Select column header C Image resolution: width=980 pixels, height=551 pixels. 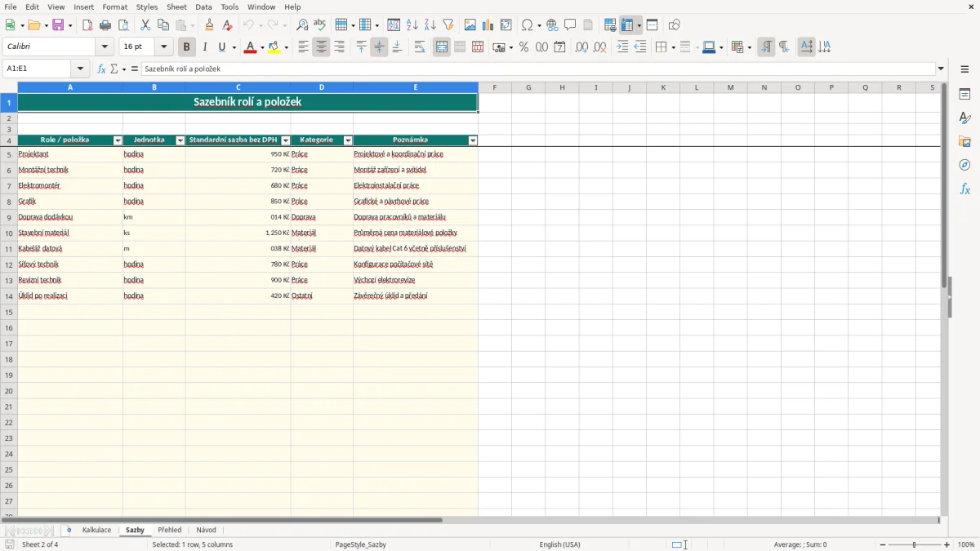[238, 87]
